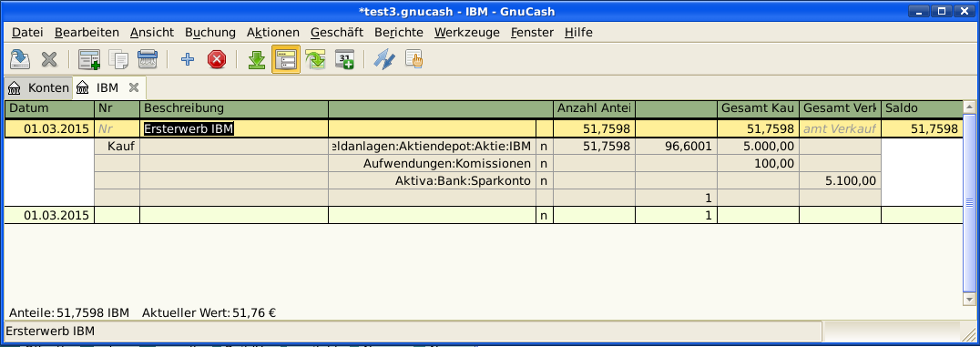
Task: Click the Jump to other account icon
Action: click(316, 60)
